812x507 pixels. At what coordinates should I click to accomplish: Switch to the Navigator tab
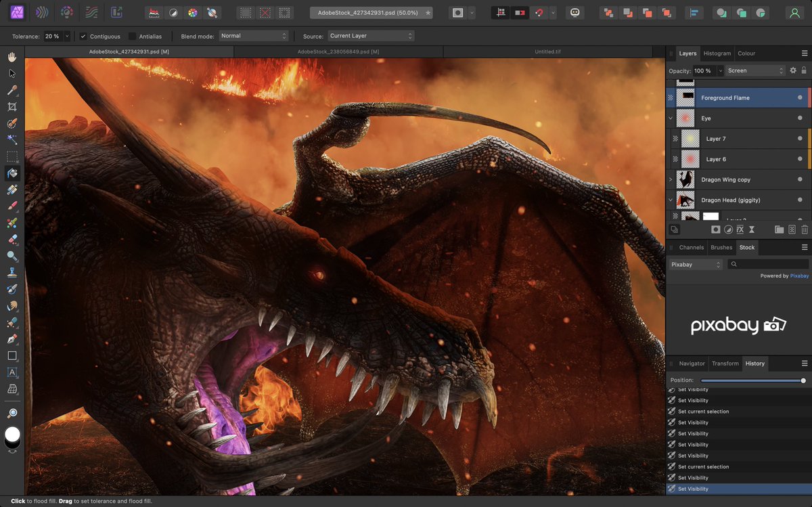click(x=692, y=363)
